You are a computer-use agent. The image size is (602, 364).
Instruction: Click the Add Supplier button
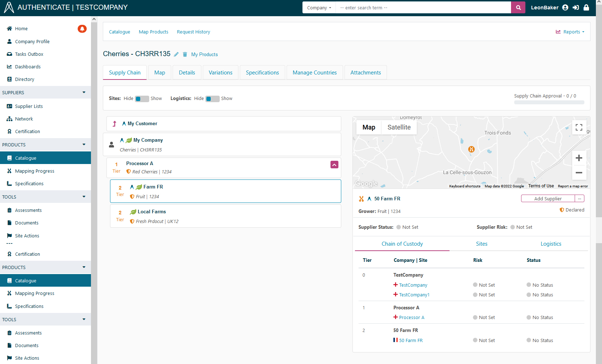coord(548,199)
